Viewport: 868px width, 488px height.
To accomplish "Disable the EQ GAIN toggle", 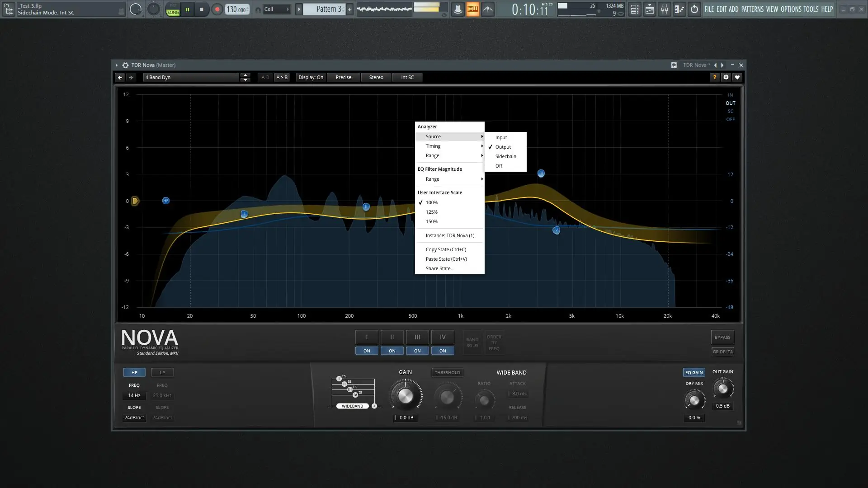I will [x=693, y=373].
